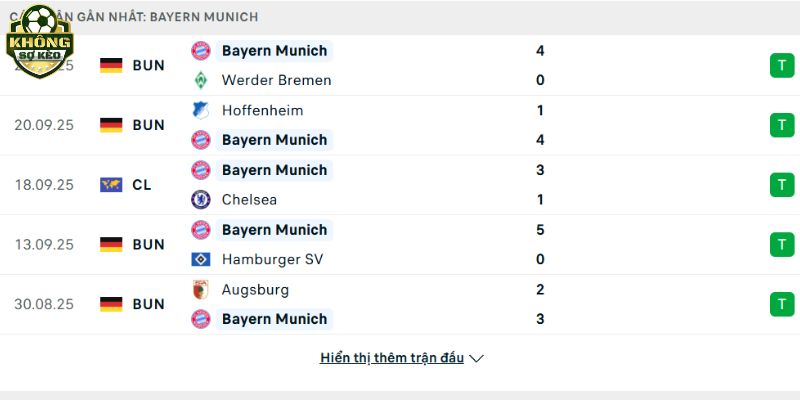
Task: Click the Chelsea club crest
Action: (201, 199)
